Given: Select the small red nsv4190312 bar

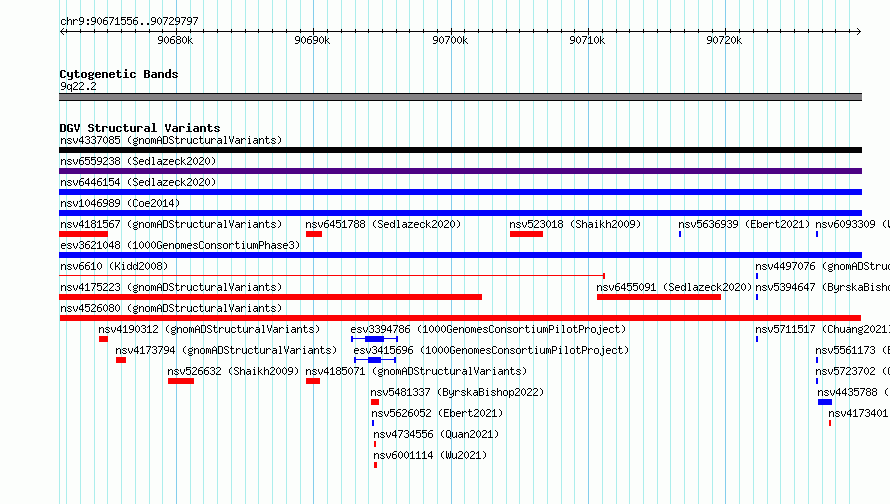Looking at the screenshot, I should pos(103,339).
